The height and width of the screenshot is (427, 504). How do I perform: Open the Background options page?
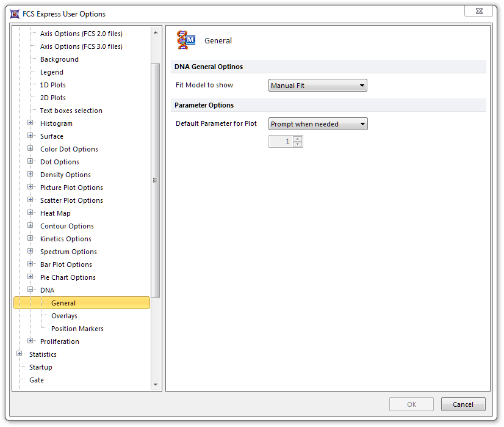59,59
